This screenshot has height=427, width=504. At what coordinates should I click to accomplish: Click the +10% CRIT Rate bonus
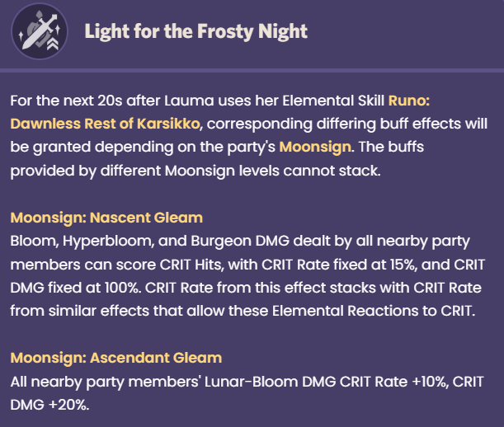pyautogui.click(x=429, y=382)
